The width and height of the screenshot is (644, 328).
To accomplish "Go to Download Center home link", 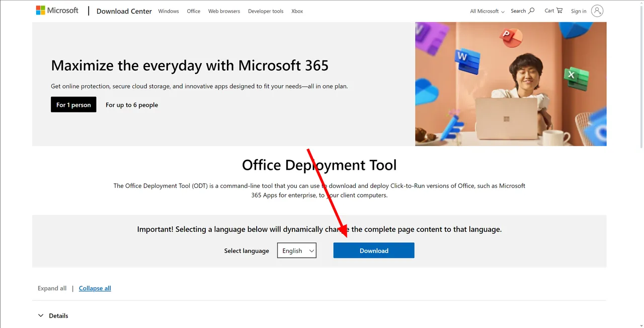I will pyautogui.click(x=124, y=11).
